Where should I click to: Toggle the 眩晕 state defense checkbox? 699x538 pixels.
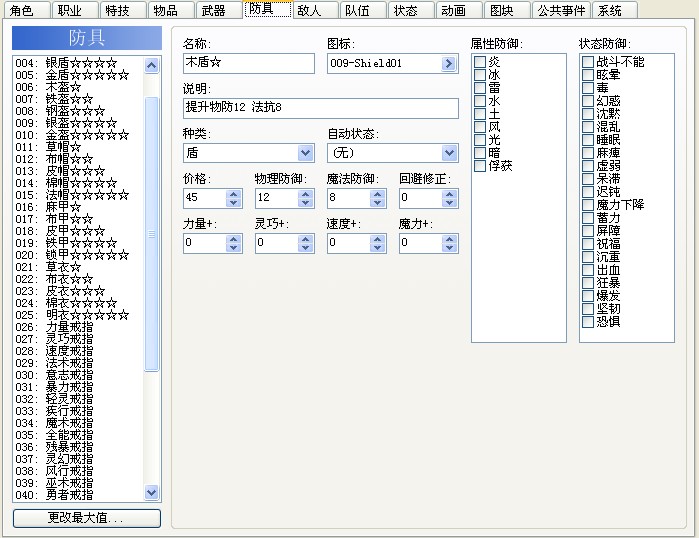click(x=588, y=75)
